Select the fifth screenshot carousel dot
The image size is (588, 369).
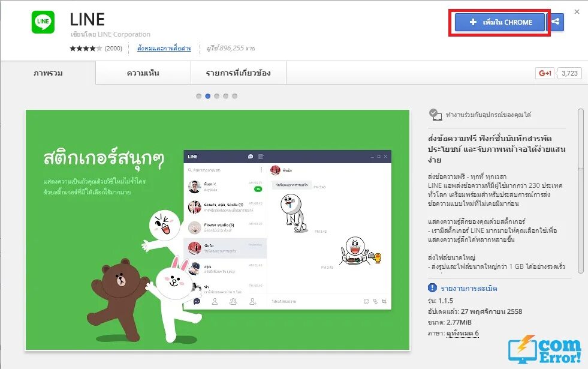pos(235,96)
